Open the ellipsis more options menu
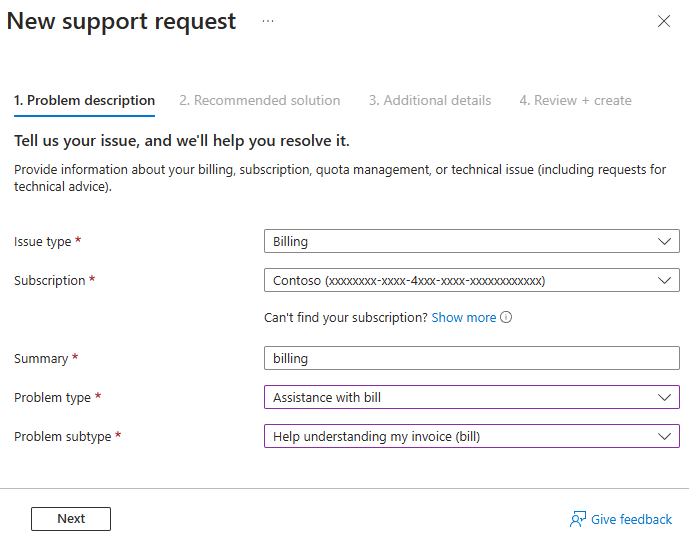The height and width of the screenshot is (543, 689). click(268, 21)
